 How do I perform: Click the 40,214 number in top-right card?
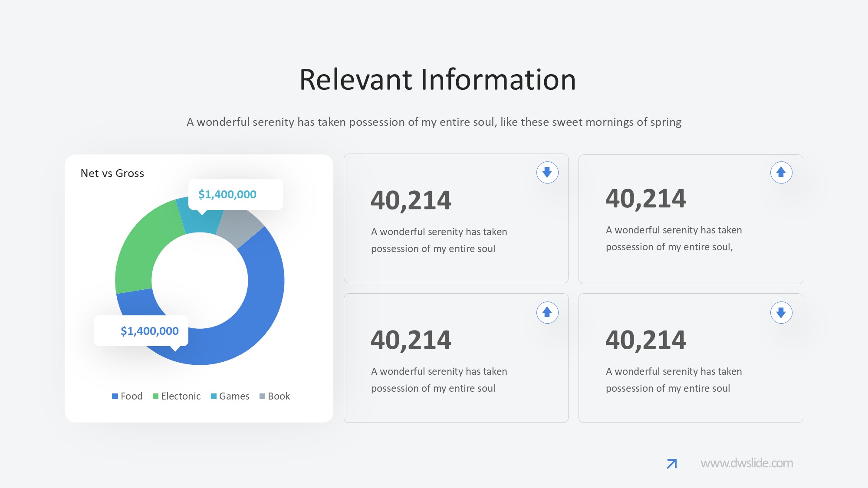[x=645, y=199]
